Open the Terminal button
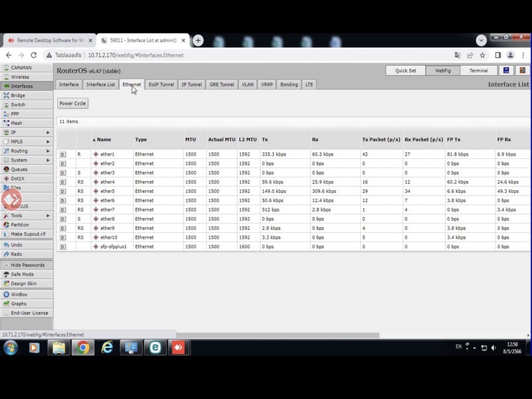 pos(479,70)
